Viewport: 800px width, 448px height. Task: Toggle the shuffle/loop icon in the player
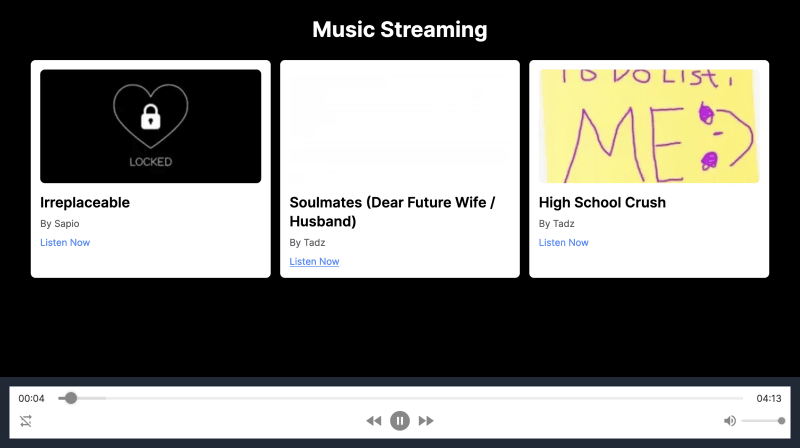click(x=26, y=421)
